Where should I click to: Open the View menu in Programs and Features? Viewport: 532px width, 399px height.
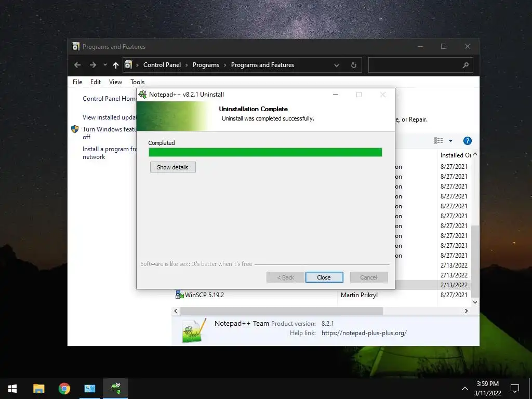(x=115, y=82)
